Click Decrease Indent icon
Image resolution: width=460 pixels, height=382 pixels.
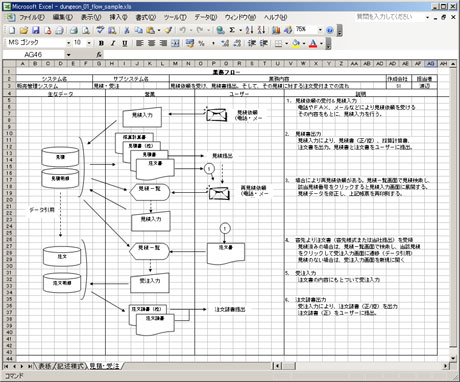(x=252, y=43)
